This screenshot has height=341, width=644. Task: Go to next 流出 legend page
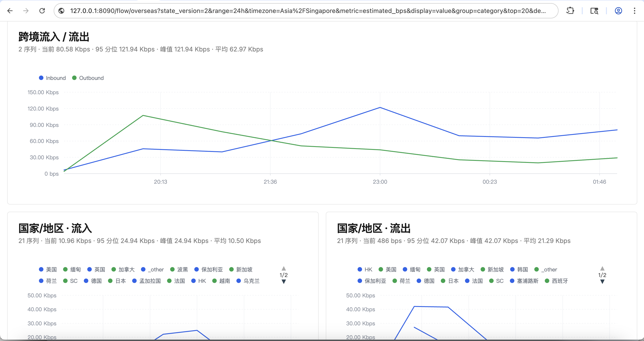[x=603, y=282]
